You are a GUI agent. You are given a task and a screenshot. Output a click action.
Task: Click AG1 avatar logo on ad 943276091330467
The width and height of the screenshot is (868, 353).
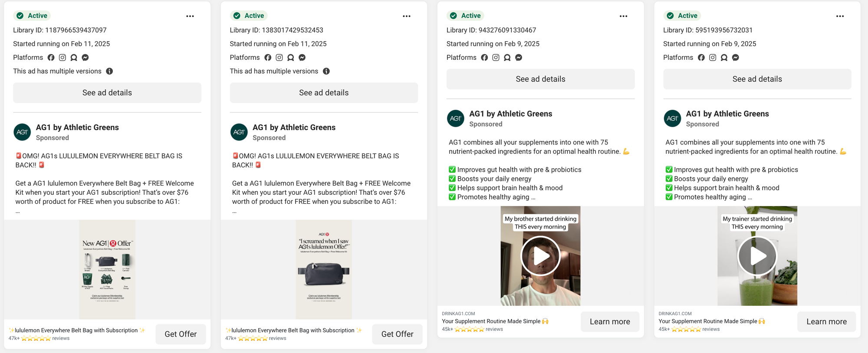(456, 118)
